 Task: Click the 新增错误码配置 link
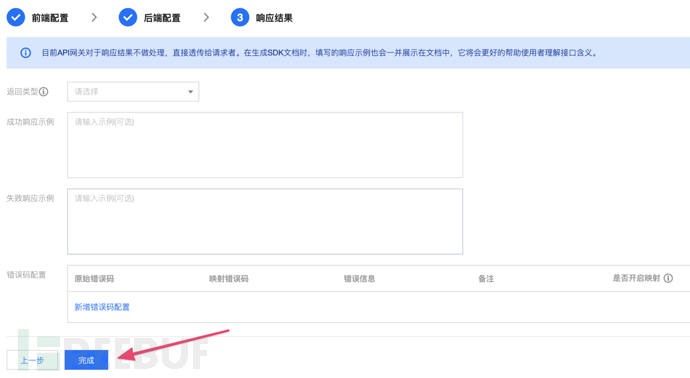point(102,307)
